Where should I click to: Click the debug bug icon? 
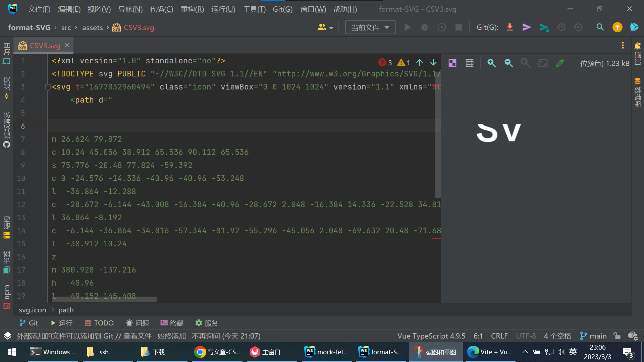tap(424, 27)
